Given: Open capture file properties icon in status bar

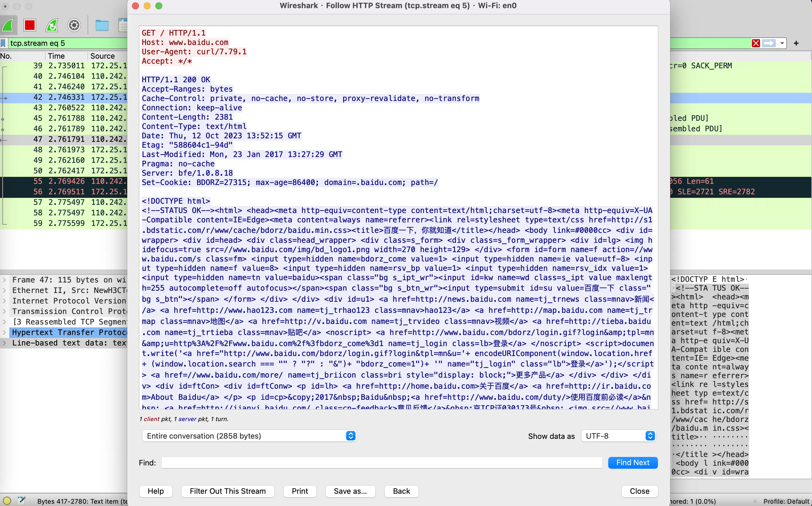Looking at the screenshot, I should coord(21,500).
